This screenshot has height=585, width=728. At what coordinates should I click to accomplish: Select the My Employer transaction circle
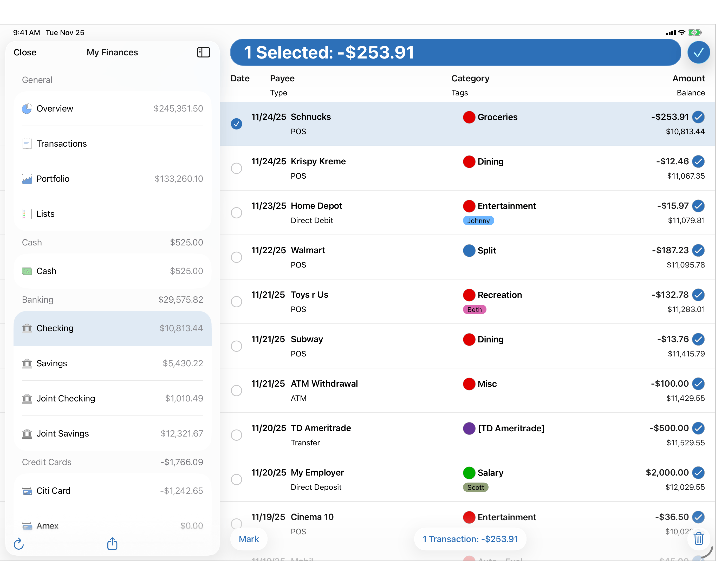[236, 480]
